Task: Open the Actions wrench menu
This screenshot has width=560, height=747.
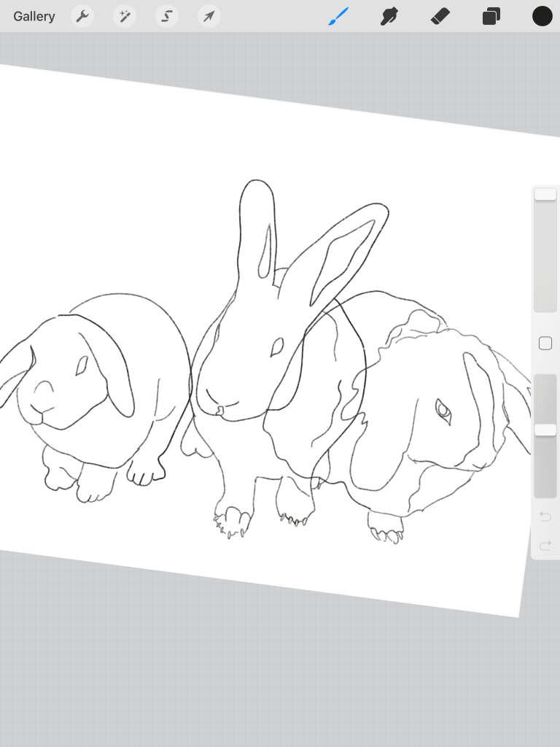Action: [82, 16]
